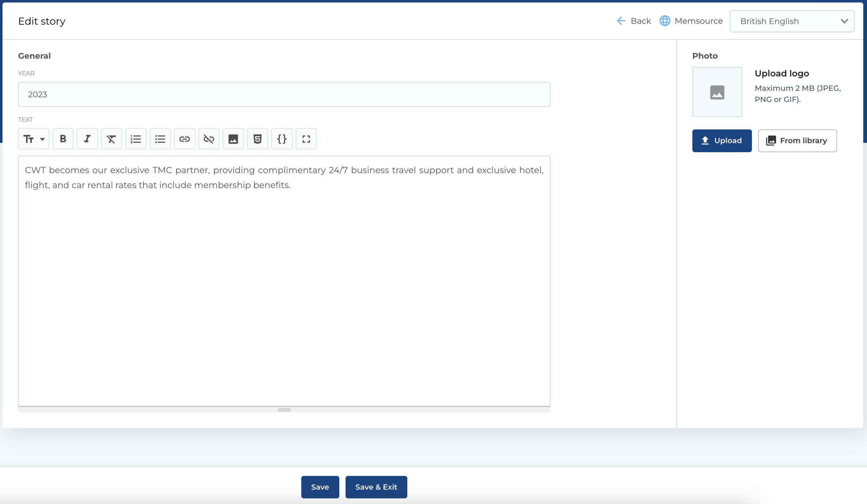Insert a numbered list
The image size is (867, 504).
[x=136, y=139]
